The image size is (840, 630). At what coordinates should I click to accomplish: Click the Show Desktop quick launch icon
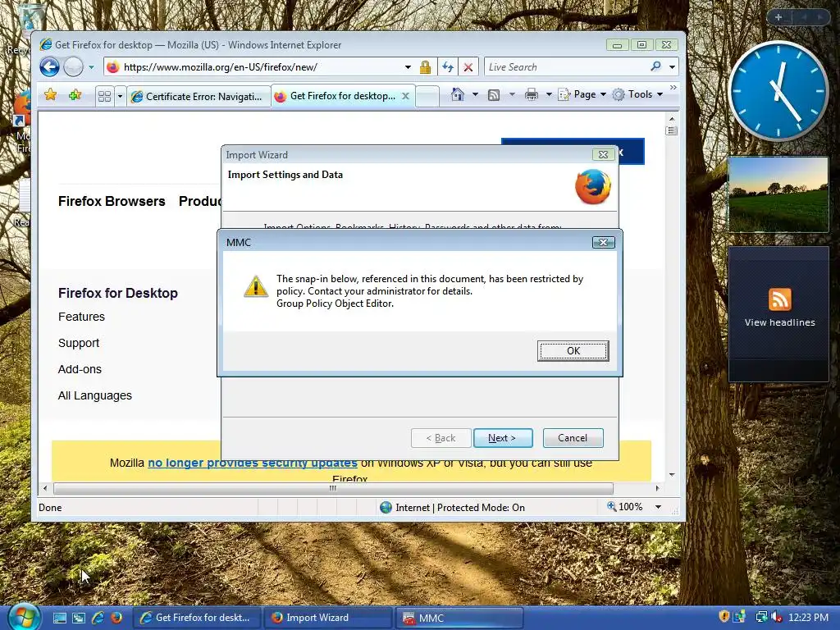click(x=59, y=618)
